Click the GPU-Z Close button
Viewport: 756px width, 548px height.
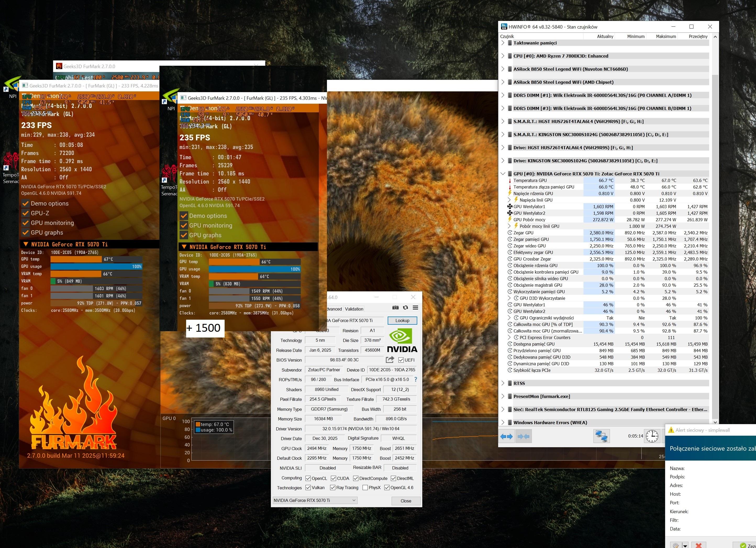tap(406, 501)
